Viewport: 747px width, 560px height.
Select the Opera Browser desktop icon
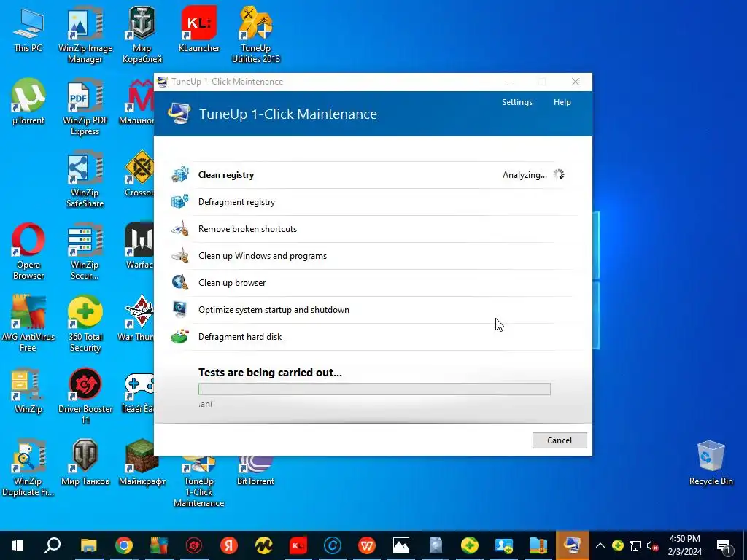(x=28, y=252)
